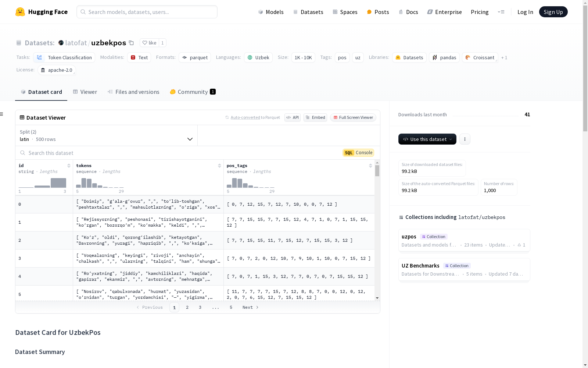The width and height of the screenshot is (588, 368).
Task: Go to Spaces
Action: click(x=345, y=12)
